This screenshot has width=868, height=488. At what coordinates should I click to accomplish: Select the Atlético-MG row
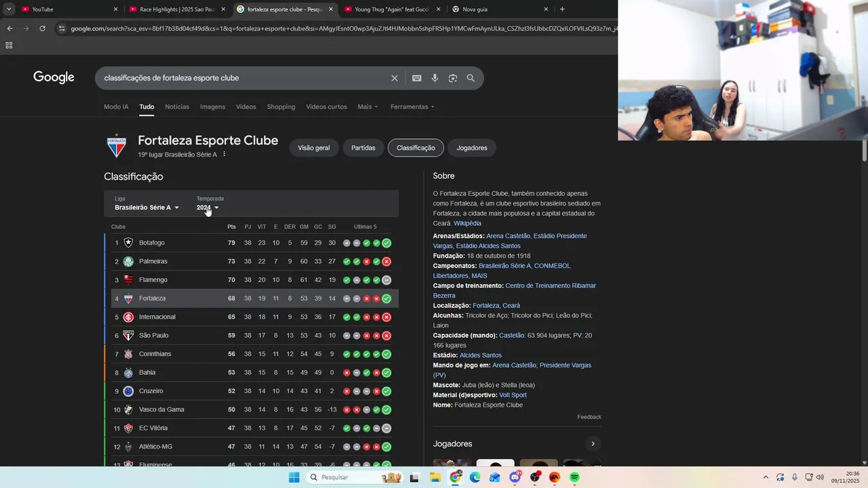click(x=252, y=447)
